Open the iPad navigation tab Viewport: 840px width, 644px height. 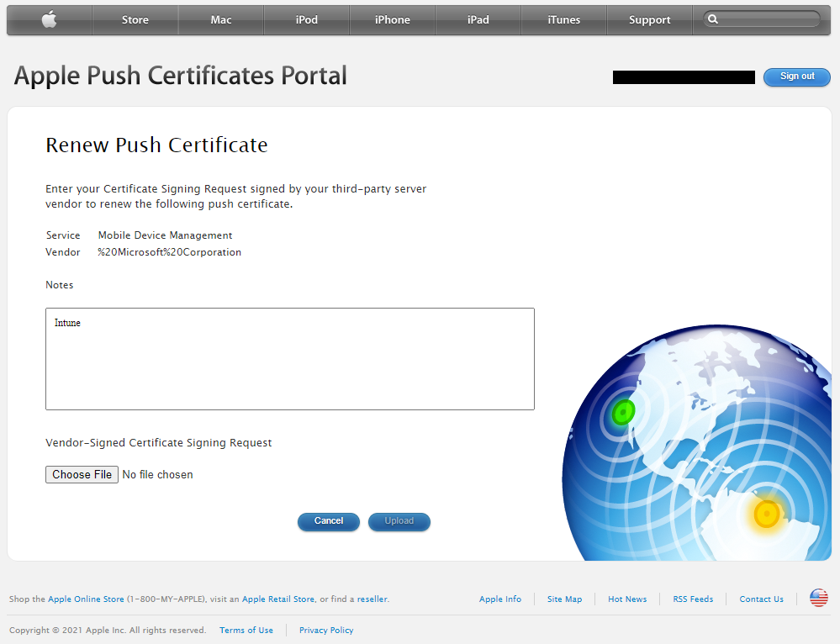478,20
